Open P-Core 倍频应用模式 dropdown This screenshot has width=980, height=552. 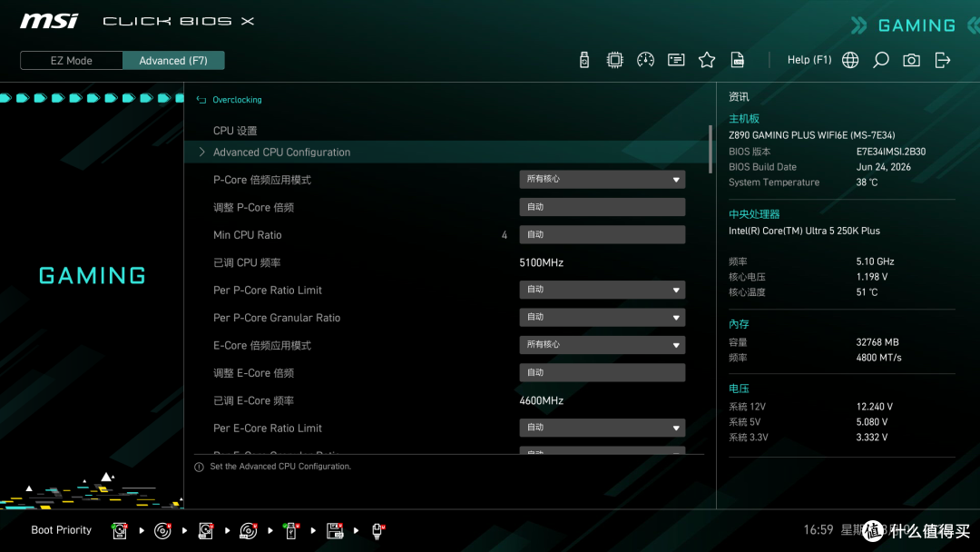click(602, 180)
